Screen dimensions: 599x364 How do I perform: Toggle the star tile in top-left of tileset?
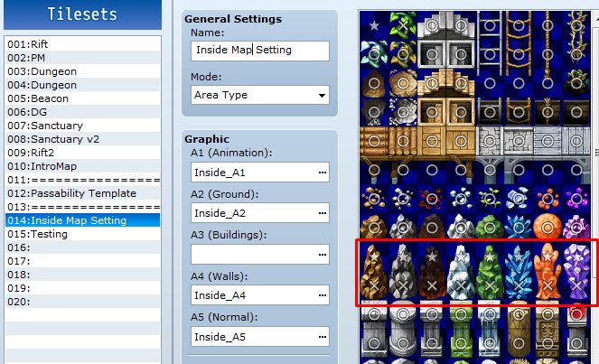[x=374, y=25]
